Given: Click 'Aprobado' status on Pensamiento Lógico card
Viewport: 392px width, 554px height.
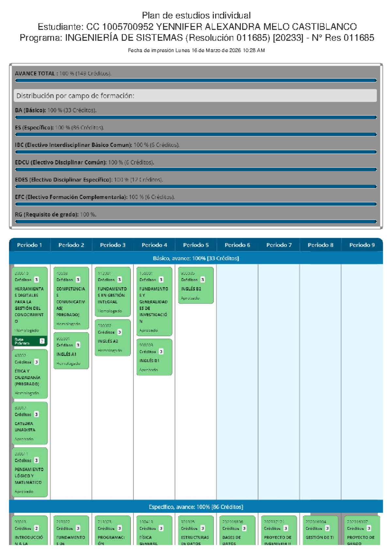Looking at the screenshot, I should click(24, 491).
